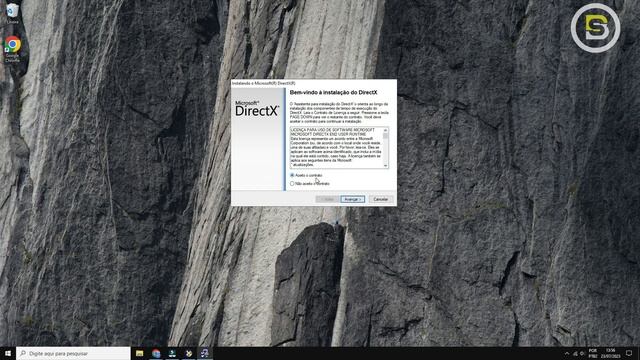Viewport: 640px width, 360px height.
Task: Select 'Não aceito o contrato' radio button
Action: click(x=292, y=184)
